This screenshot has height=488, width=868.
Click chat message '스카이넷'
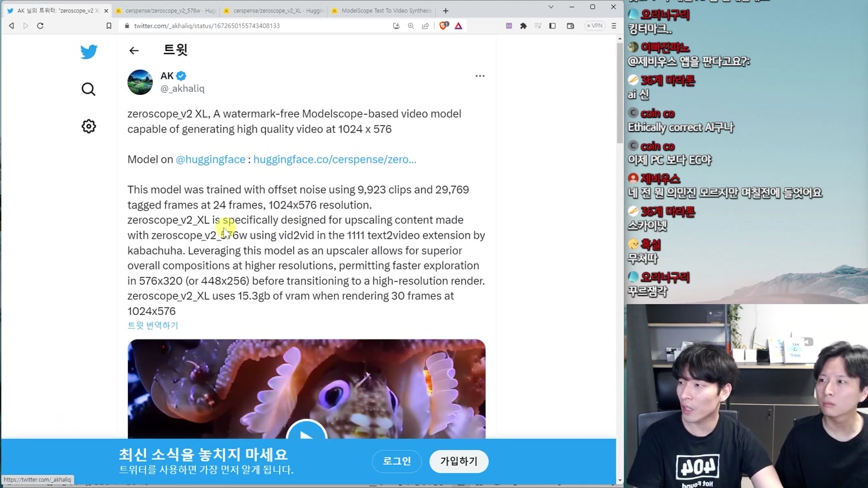click(x=647, y=226)
